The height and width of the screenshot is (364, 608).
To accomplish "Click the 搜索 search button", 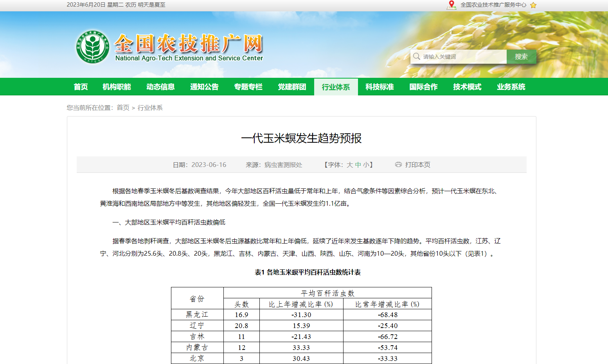I will (521, 56).
